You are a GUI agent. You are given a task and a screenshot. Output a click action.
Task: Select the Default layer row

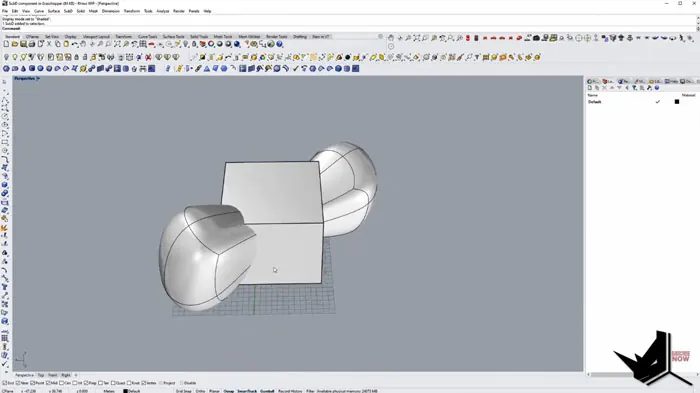pos(642,102)
